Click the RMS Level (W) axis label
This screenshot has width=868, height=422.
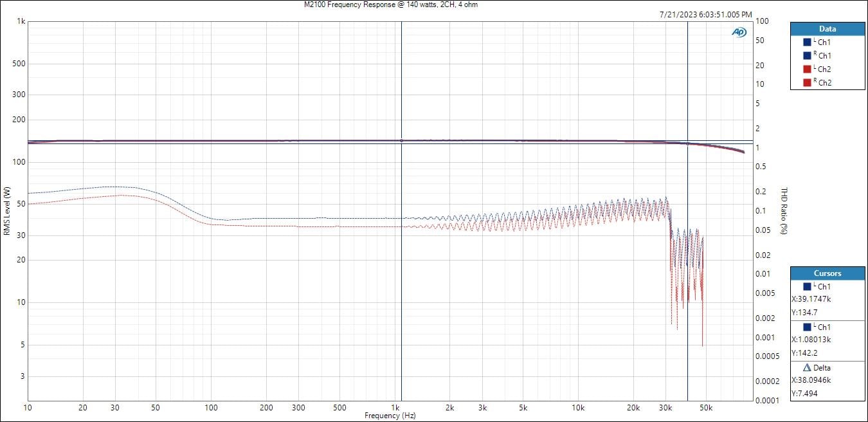(x=6, y=211)
